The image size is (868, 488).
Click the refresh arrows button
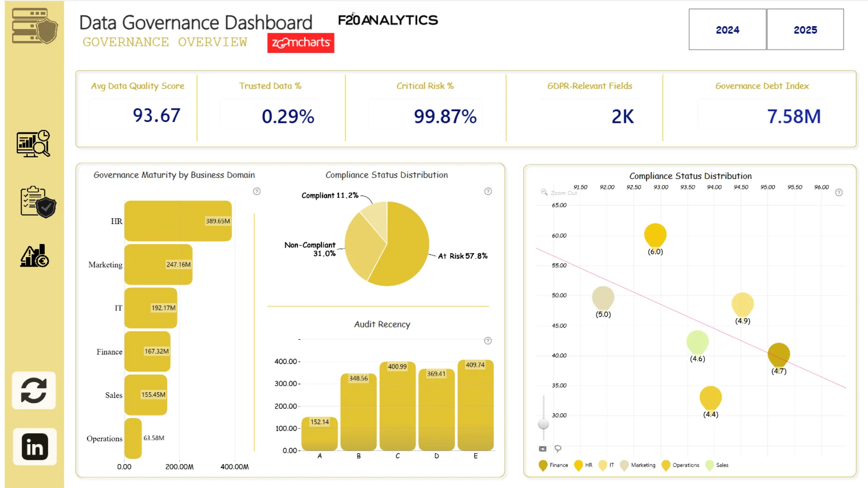click(x=34, y=390)
